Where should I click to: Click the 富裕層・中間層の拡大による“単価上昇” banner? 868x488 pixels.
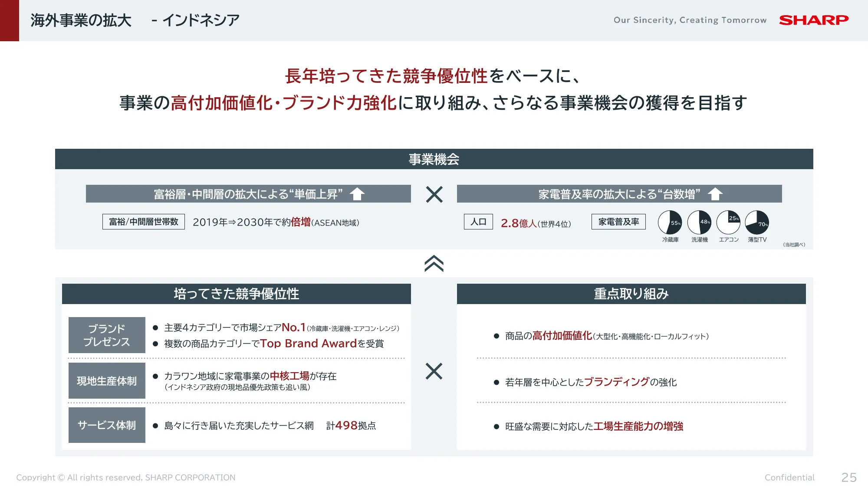(248, 194)
